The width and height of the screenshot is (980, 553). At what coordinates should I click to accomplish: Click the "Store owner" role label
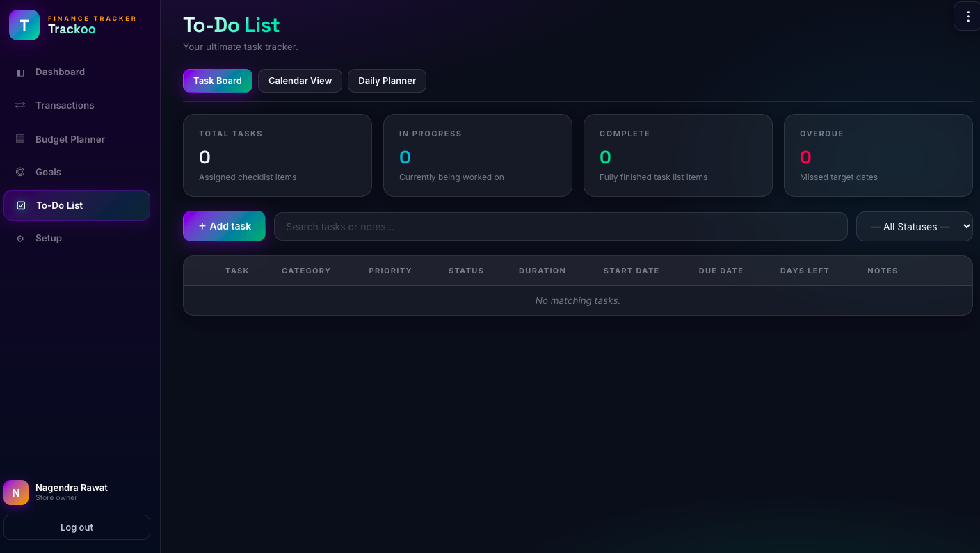56,498
